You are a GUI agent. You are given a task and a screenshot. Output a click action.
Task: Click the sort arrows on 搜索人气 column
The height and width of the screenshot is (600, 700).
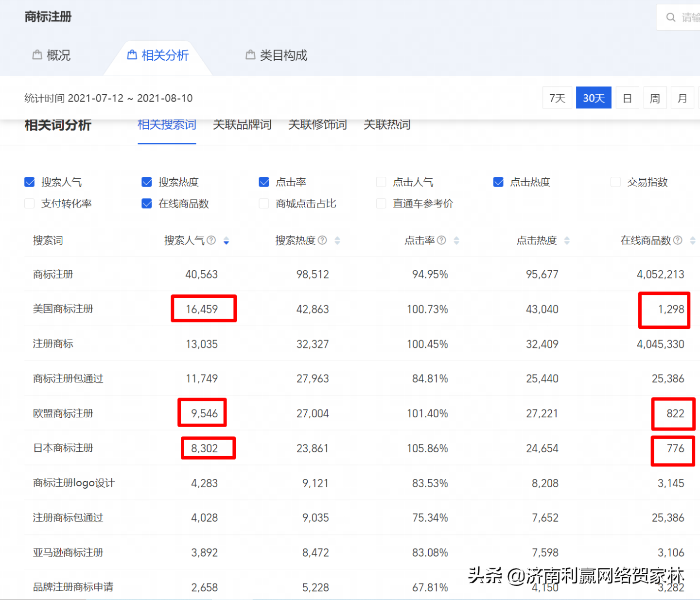tap(226, 240)
